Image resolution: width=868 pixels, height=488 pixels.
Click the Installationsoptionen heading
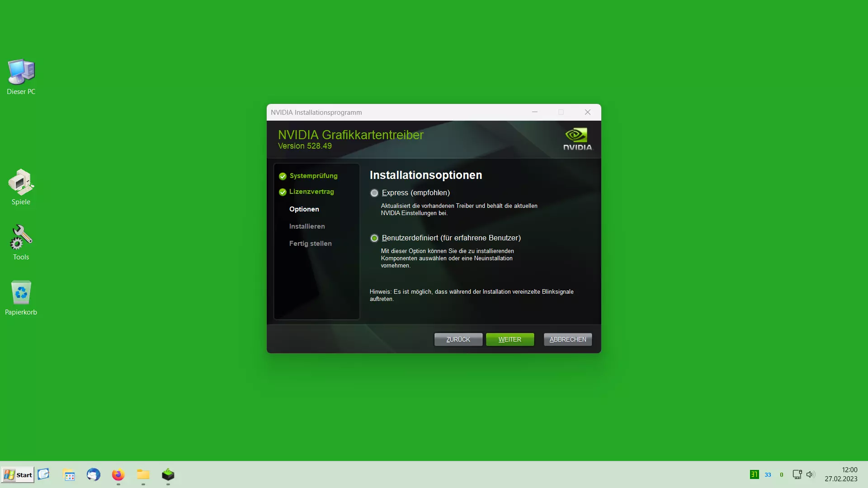tap(426, 175)
